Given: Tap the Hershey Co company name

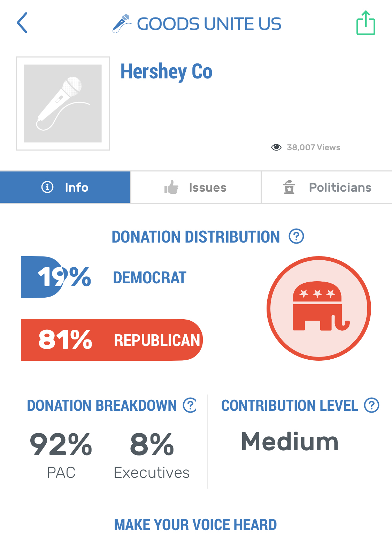Looking at the screenshot, I should [166, 71].
